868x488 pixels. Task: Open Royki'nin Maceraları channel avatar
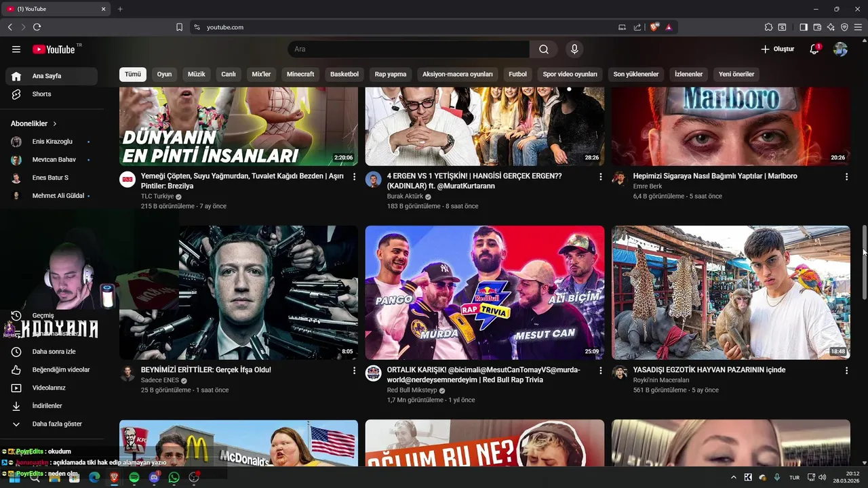[x=619, y=373]
